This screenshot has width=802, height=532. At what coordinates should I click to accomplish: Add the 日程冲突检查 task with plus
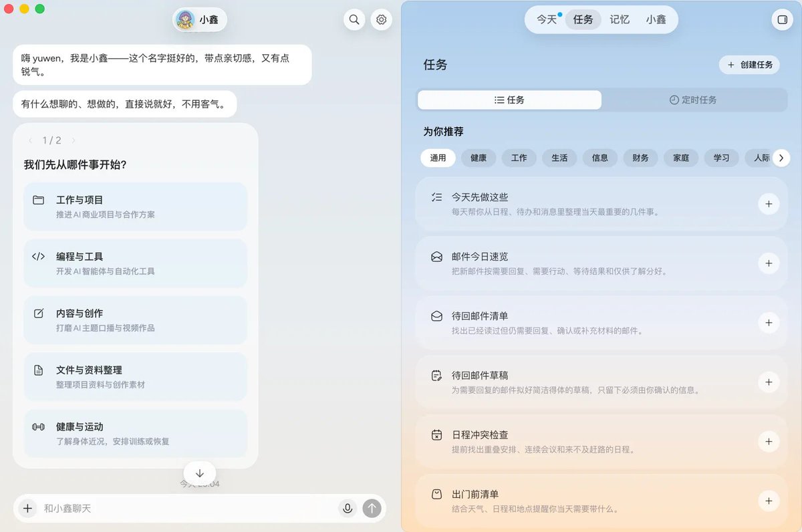click(x=769, y=442)
